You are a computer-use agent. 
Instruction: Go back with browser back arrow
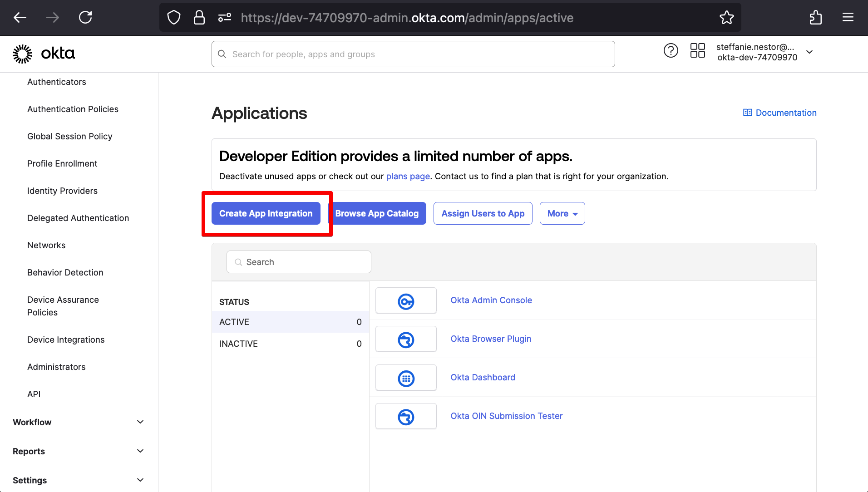coord(20,18)
